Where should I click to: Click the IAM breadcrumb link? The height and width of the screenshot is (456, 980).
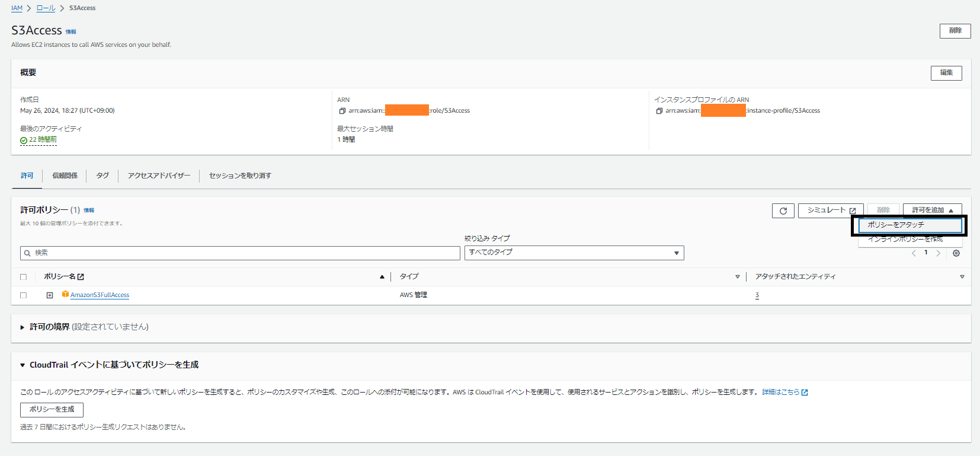[x=17, y=8]
